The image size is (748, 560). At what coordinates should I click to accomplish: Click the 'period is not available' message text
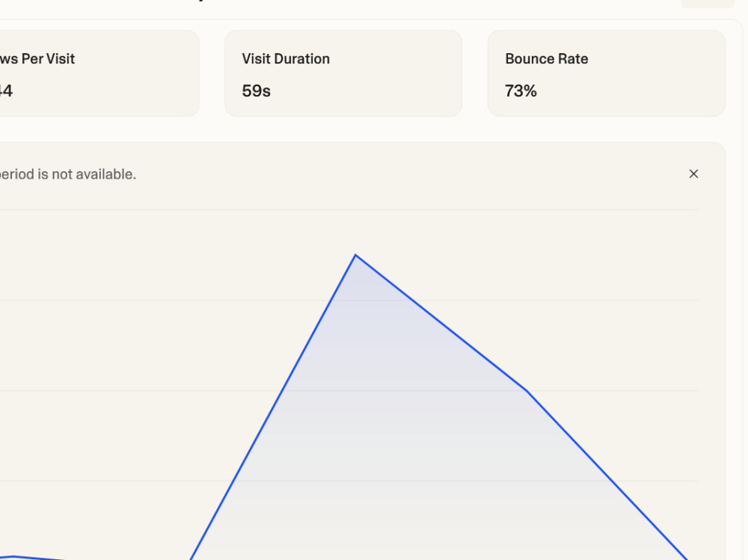[x=68, y=174]
